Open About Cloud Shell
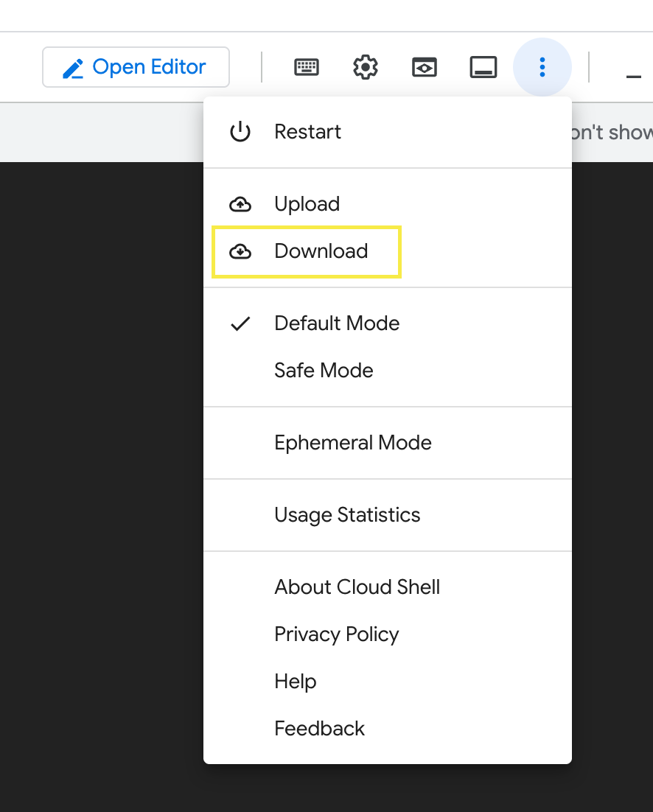 click(x=357, y=587)
